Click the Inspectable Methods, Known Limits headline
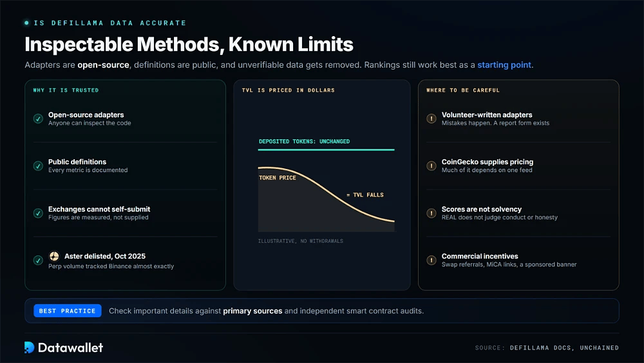Image resolution: width=644 pixels, height=363 pixels. coord(189,44)
